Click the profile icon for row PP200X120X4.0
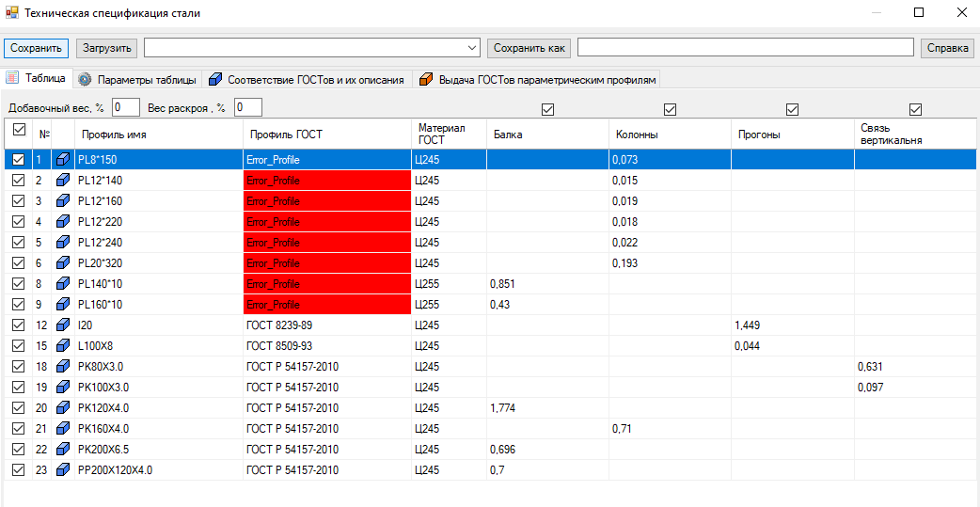The height and width of the screenshot is (507, 980). click(x=63, y=470)
